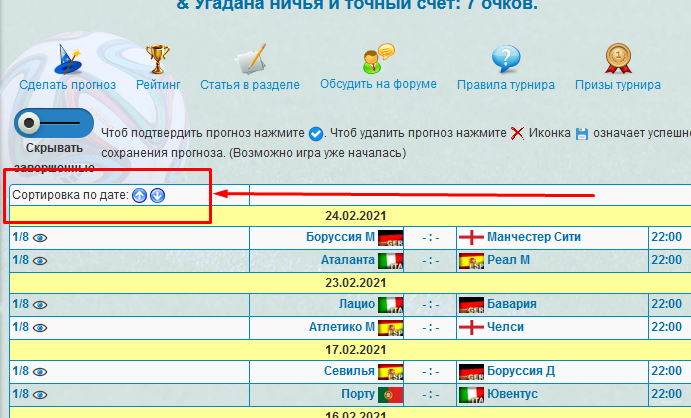Select team name Ювентус
Screen dimensions: 691x418
512,394
